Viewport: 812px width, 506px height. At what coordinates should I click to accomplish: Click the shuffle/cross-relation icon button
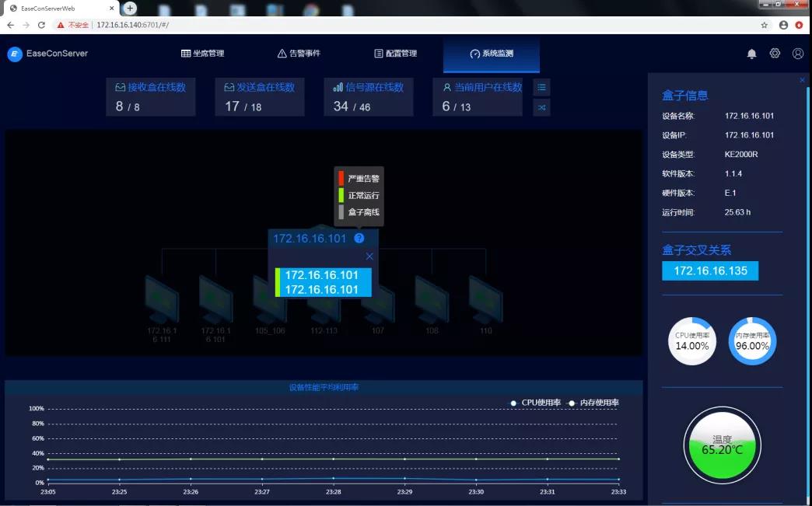pyautogui.click(x=541, y=107)
